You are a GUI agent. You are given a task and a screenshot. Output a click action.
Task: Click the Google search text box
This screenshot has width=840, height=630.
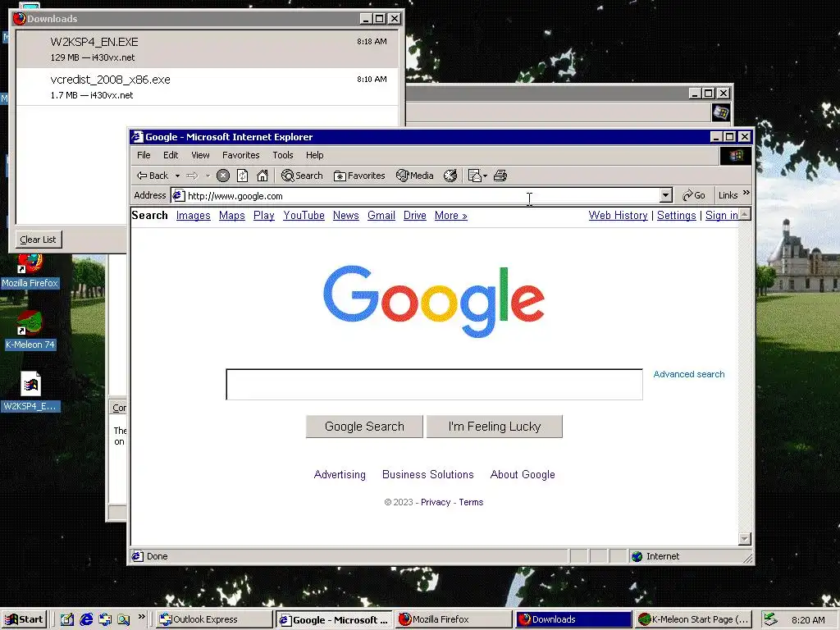pyautogui.click(x=435, y=384)
